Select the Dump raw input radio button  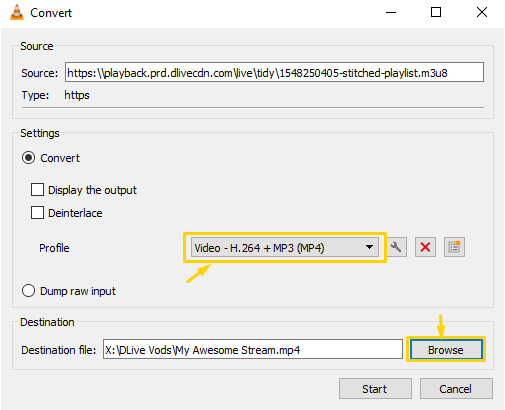(x=28, y=291)
